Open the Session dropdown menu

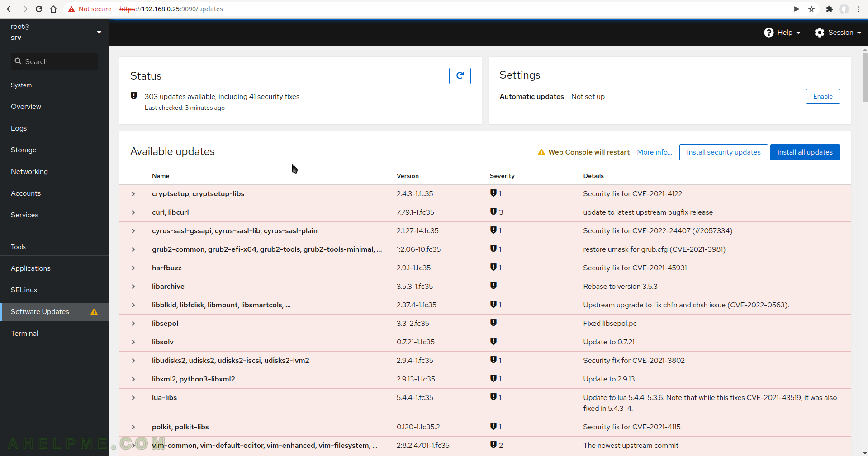[838, 33]
